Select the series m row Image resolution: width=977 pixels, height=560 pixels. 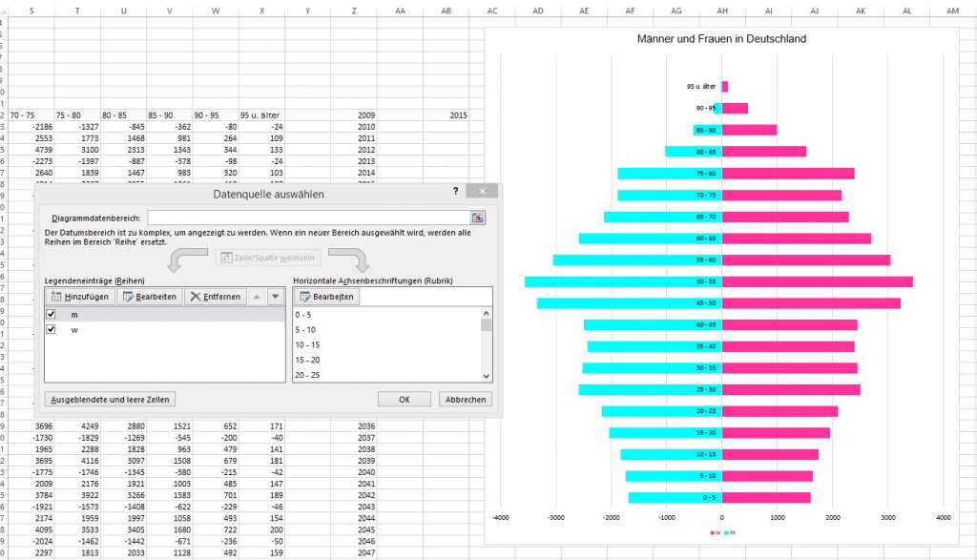pyautogui.click(x=164, y=315)
